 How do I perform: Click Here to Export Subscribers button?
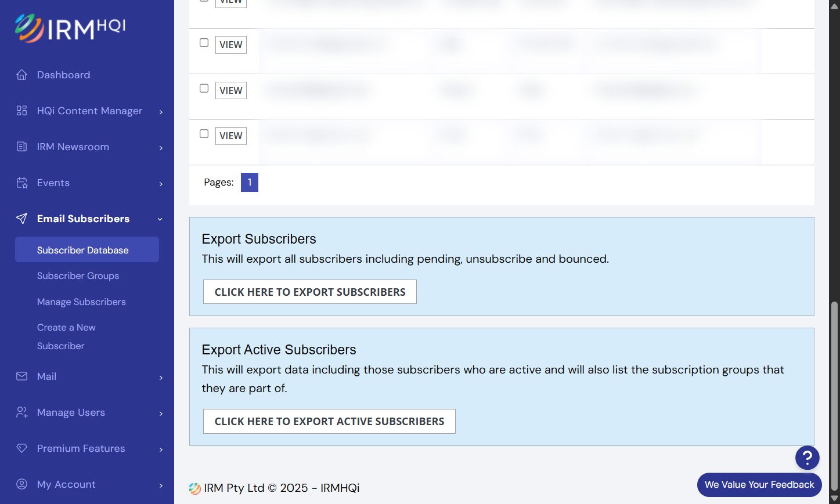click(x=310, y=292)
